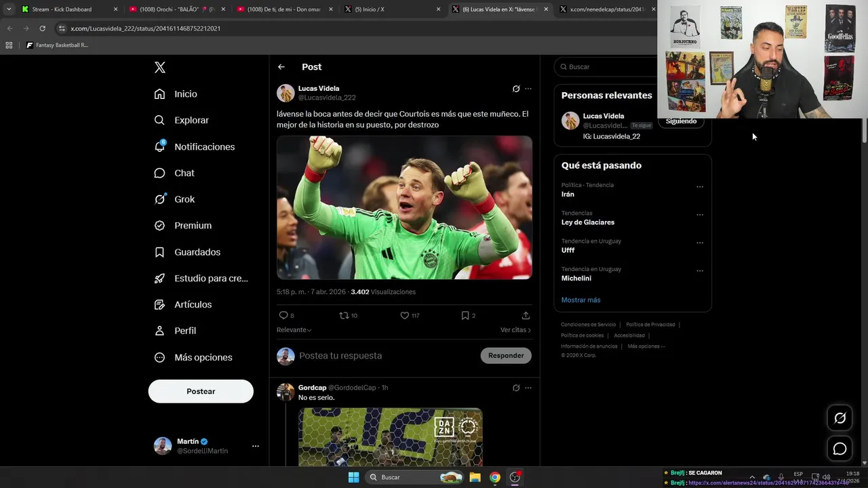Image resolution: width=868 pixels, height=488 pixels.
Task: Click the Postear button
Action: 201,391
